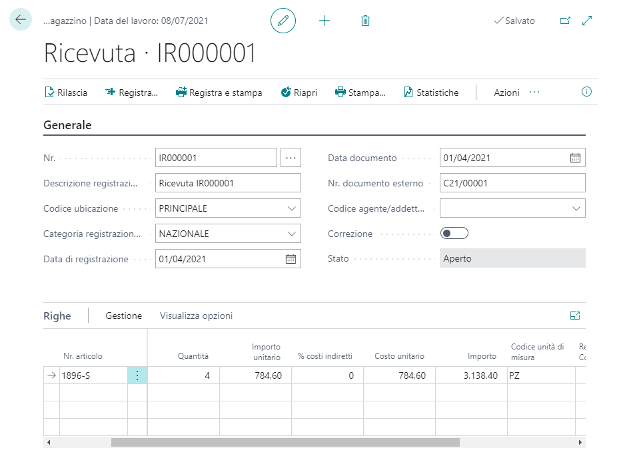
Task: Open calendar for Data documento
Action: click(575, 158)
